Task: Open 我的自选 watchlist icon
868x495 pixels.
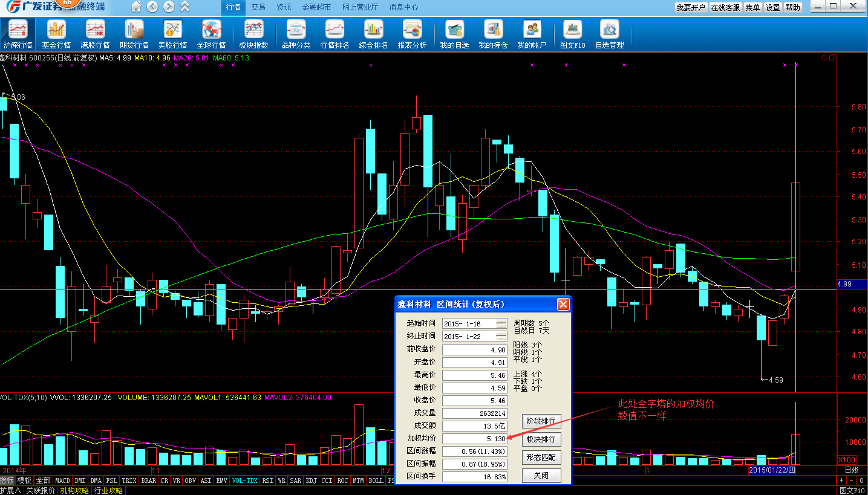Action: [454, 34]
